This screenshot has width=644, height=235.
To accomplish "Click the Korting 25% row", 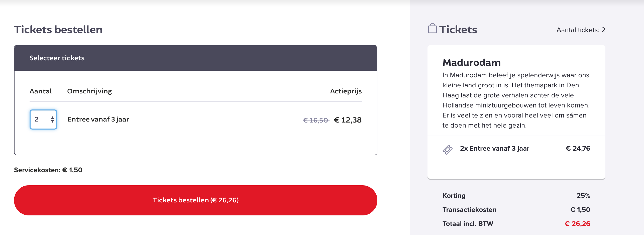I will click(x=516, y=196).
